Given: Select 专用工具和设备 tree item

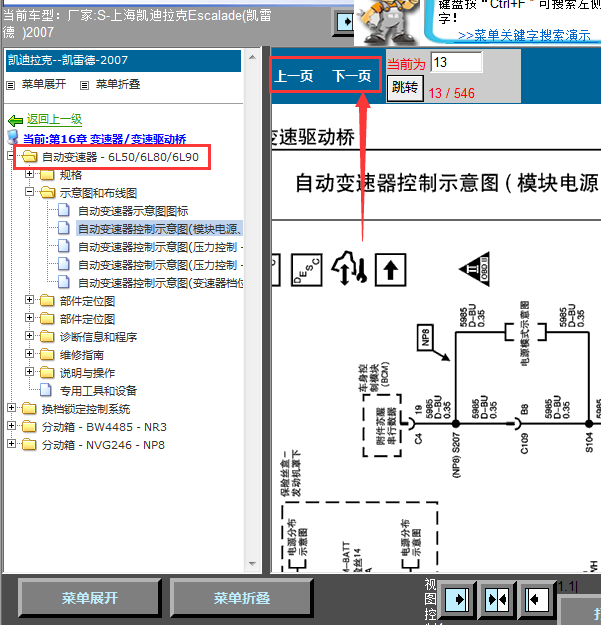Looking at the screenshot, I should [x=98, y=391].
